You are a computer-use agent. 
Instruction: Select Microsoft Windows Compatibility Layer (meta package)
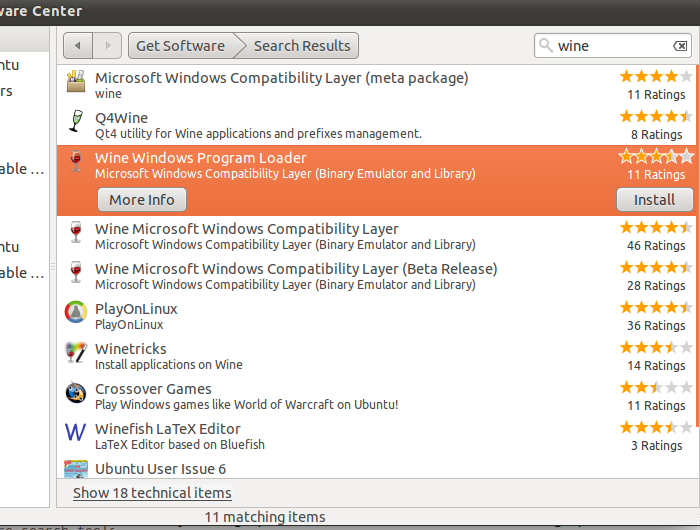point(282,78)
